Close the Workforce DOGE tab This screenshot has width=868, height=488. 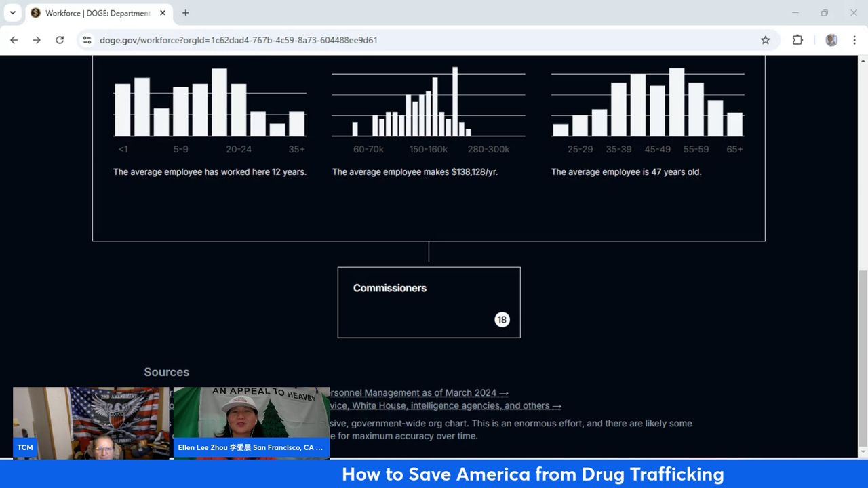pyautogui.click(x=163, y=13)
